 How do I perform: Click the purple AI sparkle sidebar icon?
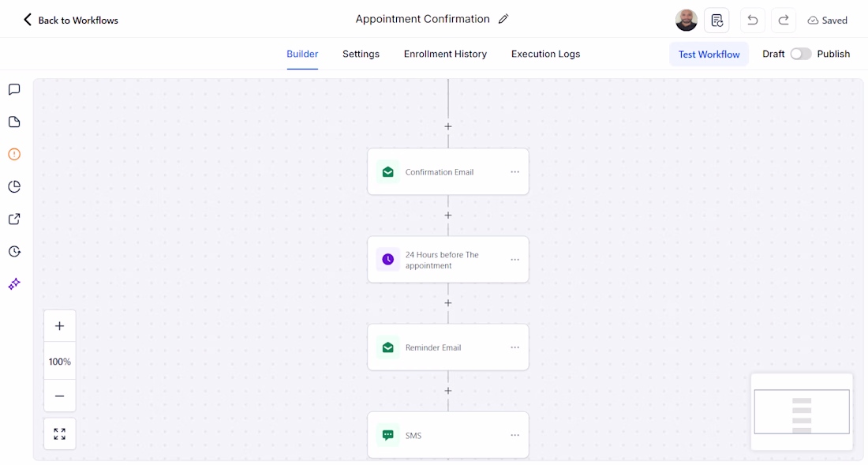14,284
